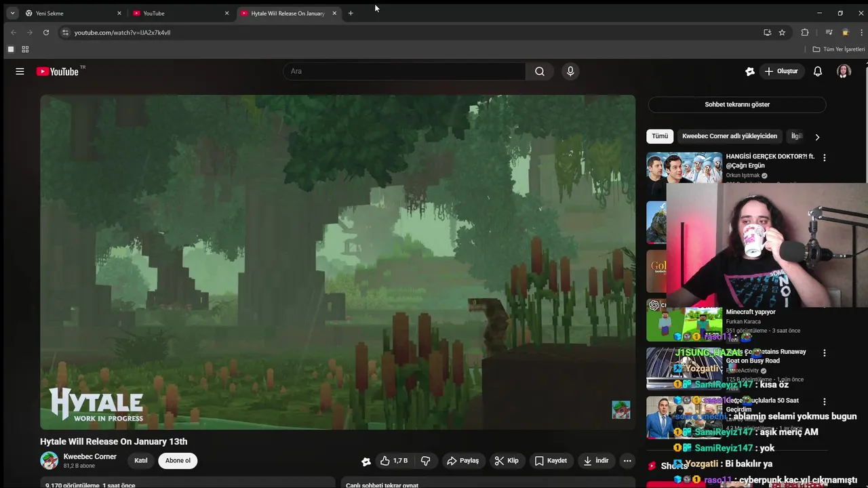
Task: Reload the current page
Action: 46,32
